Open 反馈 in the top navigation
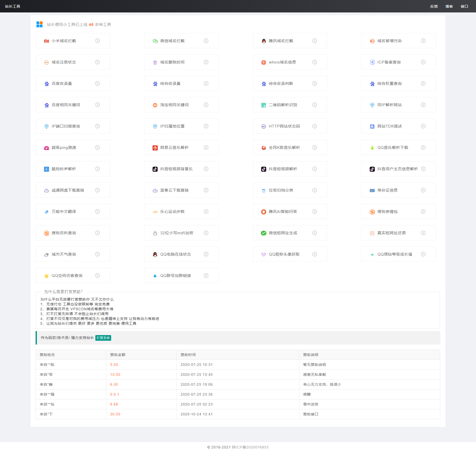476x452 pixels. coord(434,6)
